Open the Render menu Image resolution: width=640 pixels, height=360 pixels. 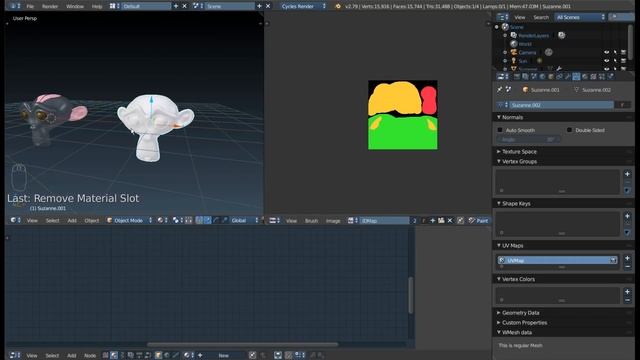[50, 6]
